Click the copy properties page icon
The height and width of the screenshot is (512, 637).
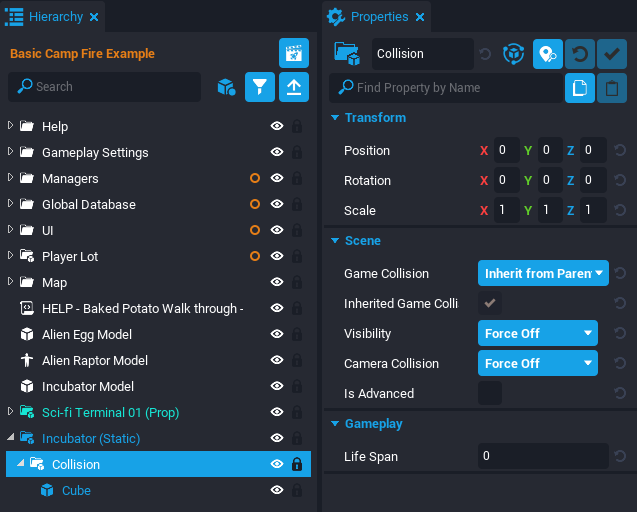click(x=580, y=88)
